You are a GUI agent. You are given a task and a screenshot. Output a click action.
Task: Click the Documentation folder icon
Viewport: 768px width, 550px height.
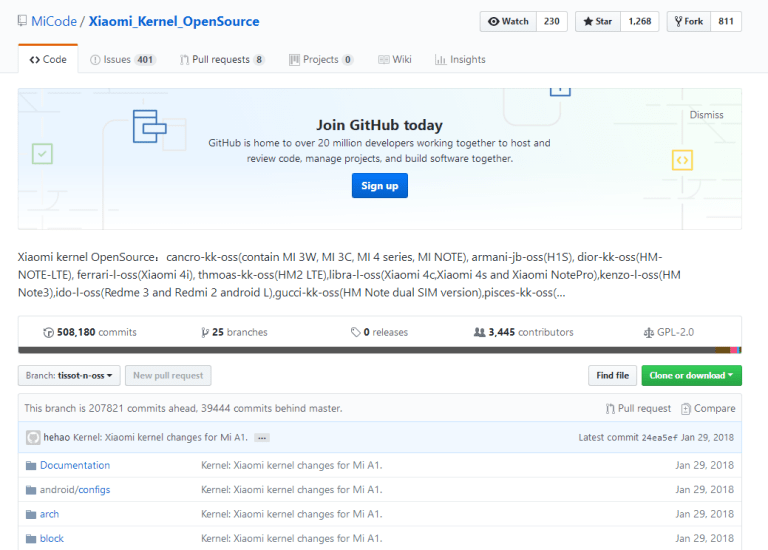tap(31, 465)
